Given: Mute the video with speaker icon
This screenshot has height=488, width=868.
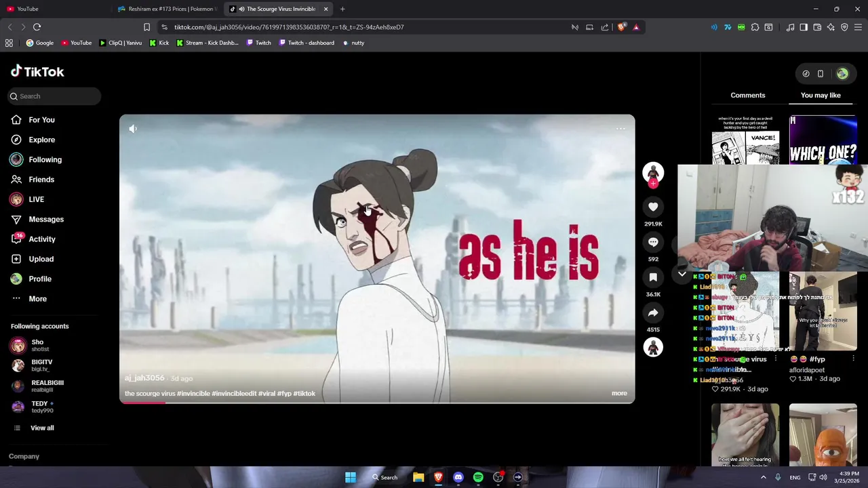Looking at the screenshot, I should pyautogui.click(x=133, y=129).
